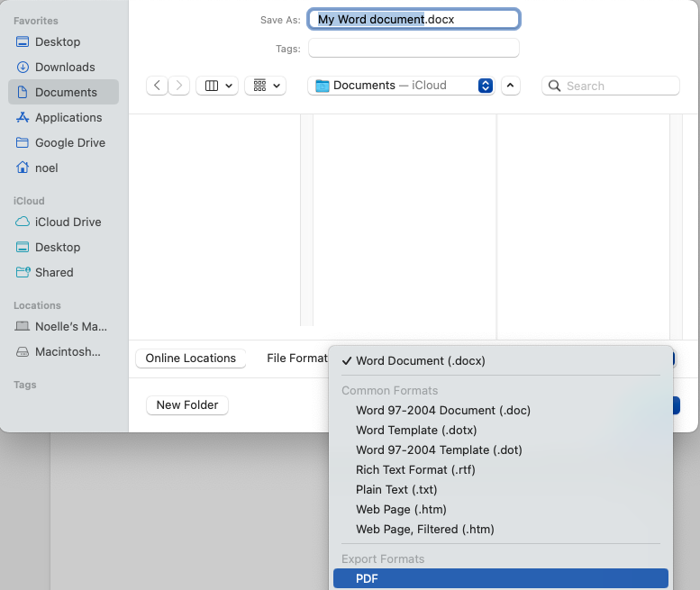The height and width of the screenshot is (590, 700).
Task: Choose Plain Text (.txt) format
Action: click(501, 490)
